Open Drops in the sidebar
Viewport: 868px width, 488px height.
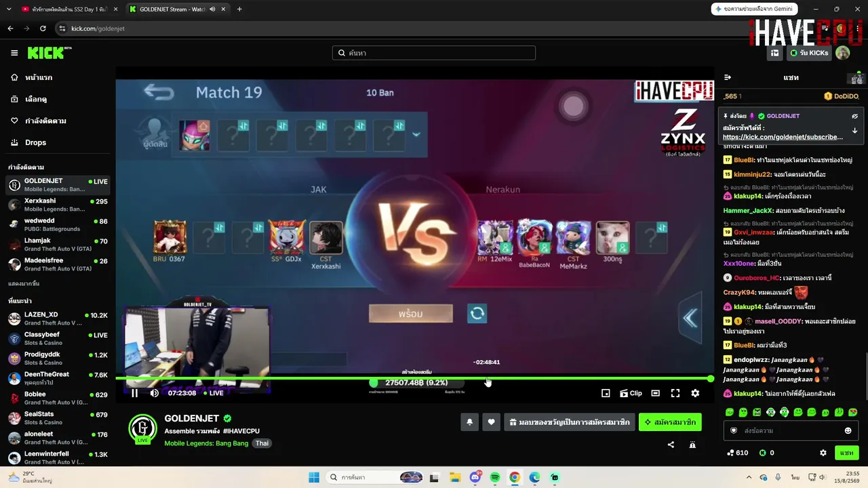click(x=58, y=142)
